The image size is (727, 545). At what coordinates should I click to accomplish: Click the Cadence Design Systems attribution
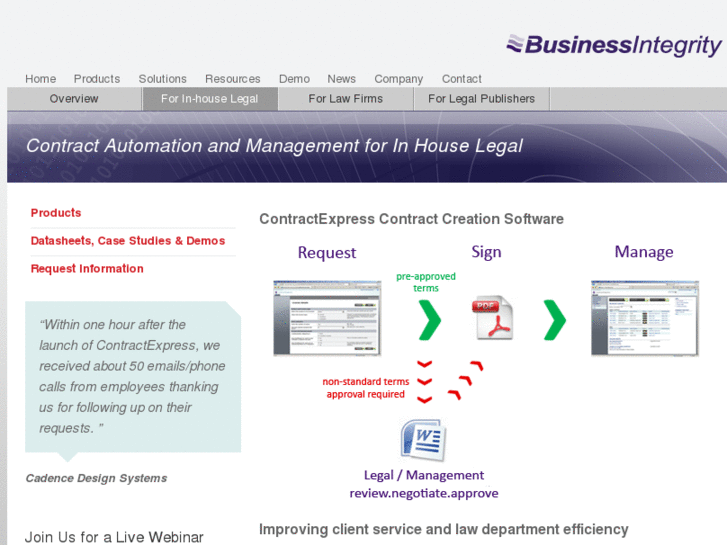[x=96, y=478]
